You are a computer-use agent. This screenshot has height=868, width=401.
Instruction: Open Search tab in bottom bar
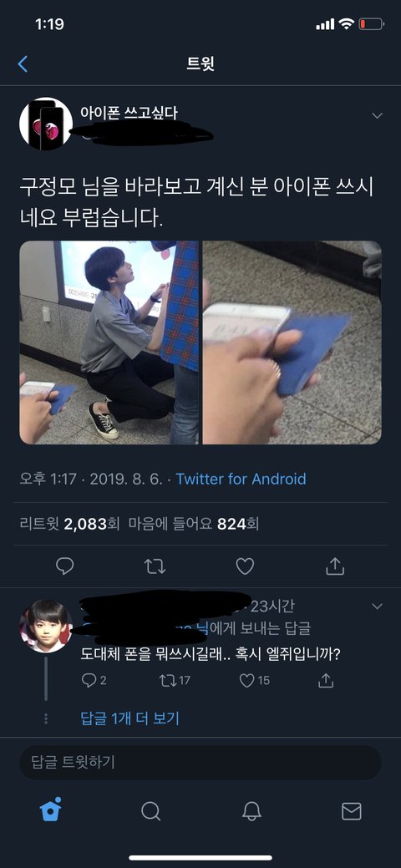pos(150,811)
